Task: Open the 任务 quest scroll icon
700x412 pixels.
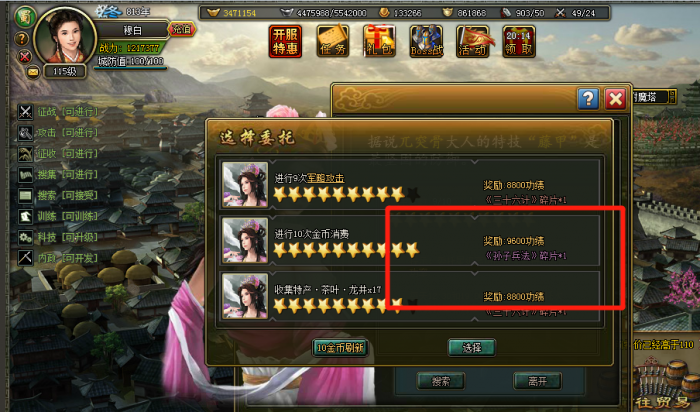Action: tap(333, 41)
